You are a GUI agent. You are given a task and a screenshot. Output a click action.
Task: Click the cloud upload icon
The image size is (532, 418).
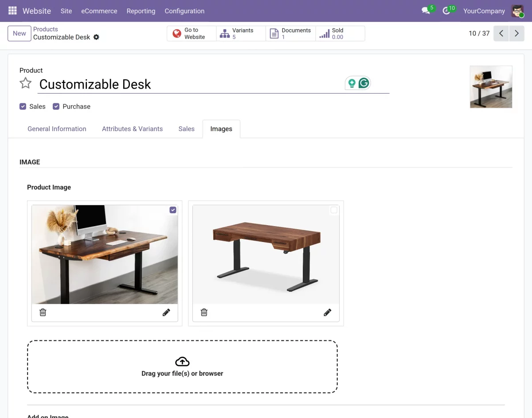pyautogui.click(x=182, y=361)
